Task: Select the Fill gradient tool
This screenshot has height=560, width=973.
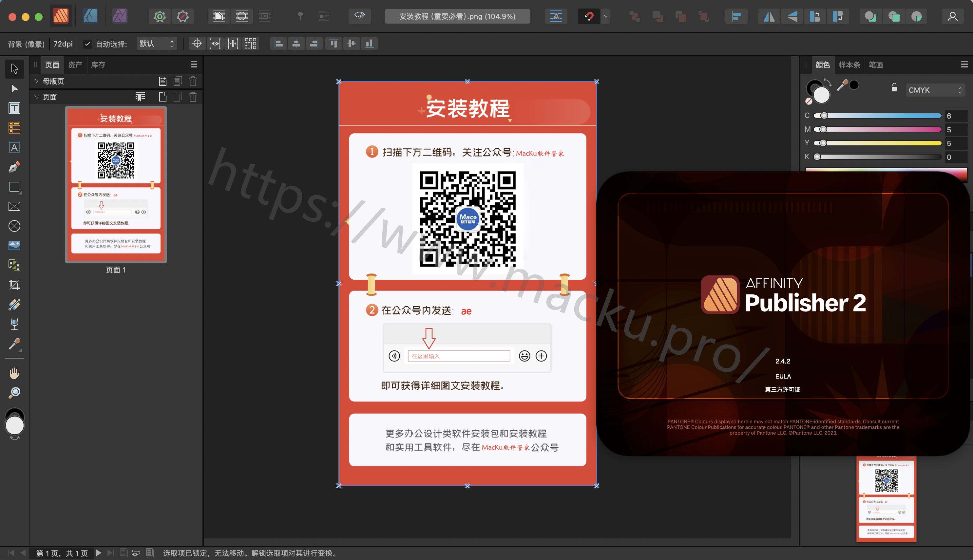Action: click(x=14, y=305)
